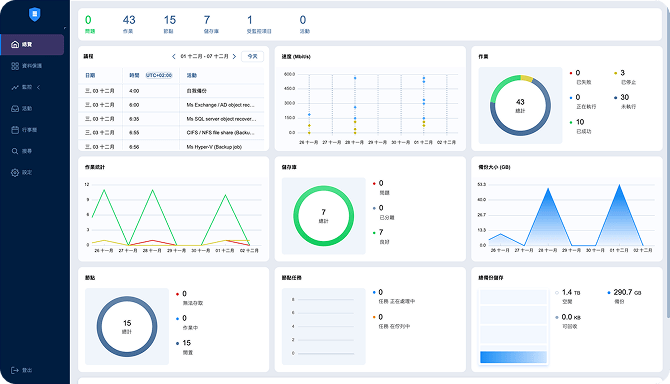670x384 pixels.
Task: Open the monitoring line-chart icon in sidebar
Action: click(15, 87)
